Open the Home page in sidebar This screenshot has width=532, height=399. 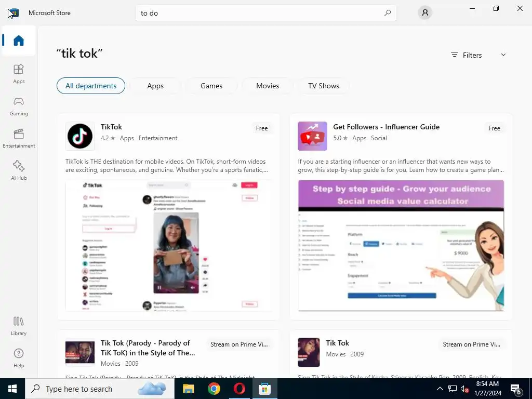19,41
